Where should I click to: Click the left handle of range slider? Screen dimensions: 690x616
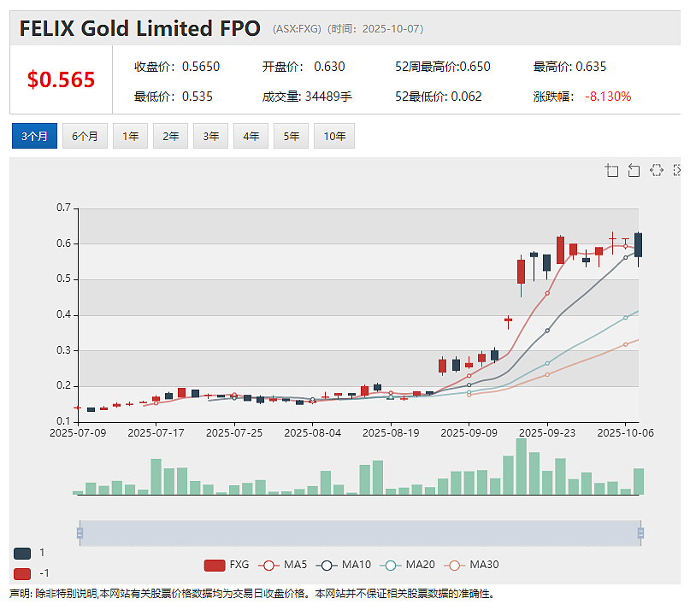click(x=80, y=533)
